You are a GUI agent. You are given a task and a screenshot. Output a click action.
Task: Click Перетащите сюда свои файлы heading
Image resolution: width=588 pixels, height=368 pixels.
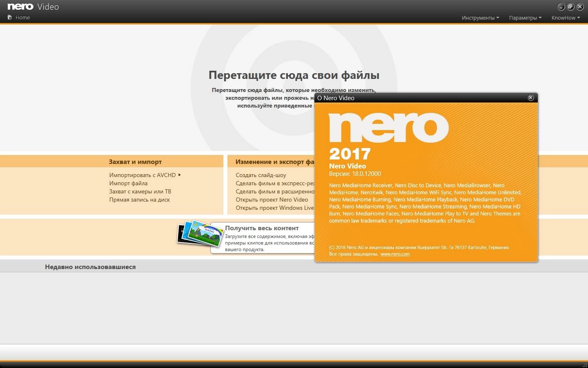294,75
